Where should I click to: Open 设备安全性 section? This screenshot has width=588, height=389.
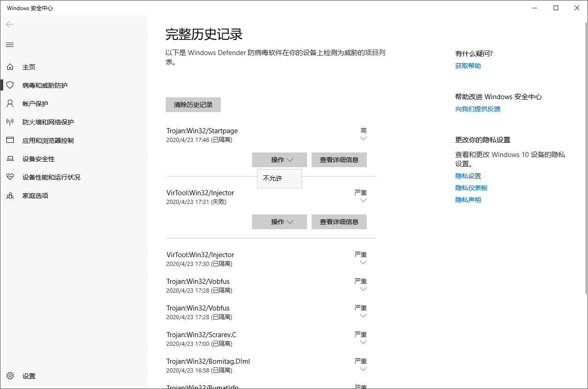click(39, 159)
